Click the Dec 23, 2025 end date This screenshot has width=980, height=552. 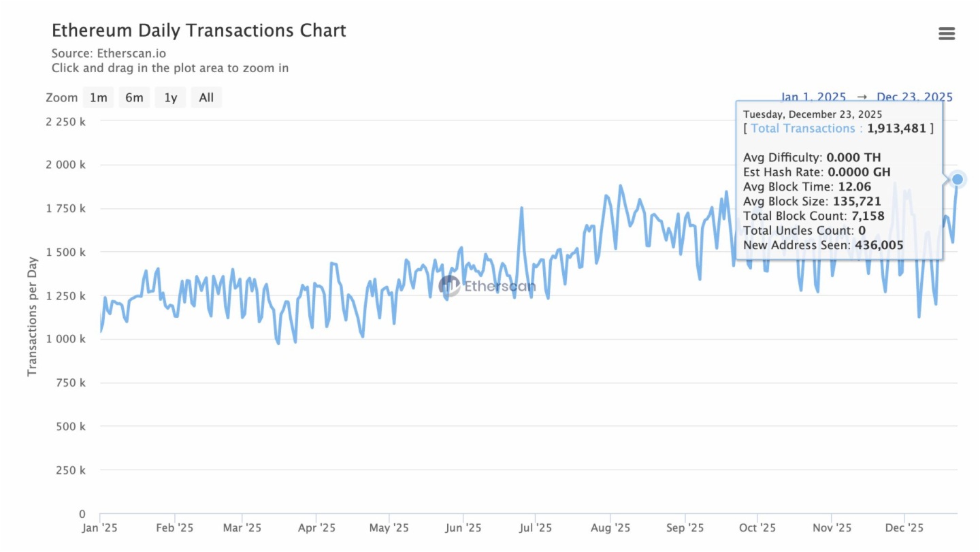[x=915, y=97]
